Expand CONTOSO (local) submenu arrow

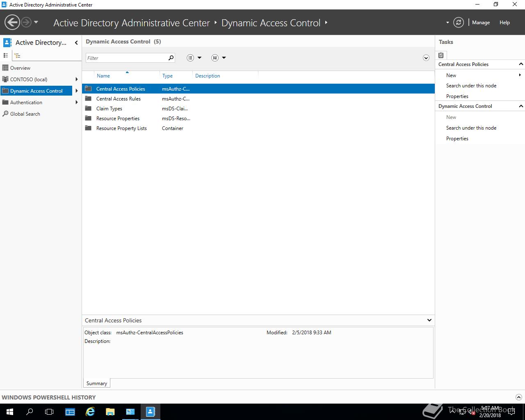point(77,80)
